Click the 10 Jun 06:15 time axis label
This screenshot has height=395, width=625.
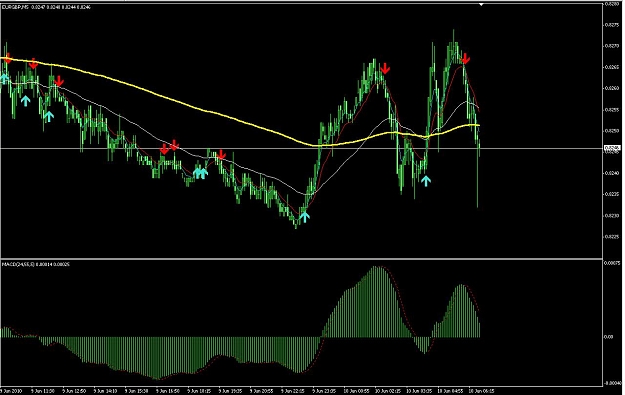click(x=482, y=391)
